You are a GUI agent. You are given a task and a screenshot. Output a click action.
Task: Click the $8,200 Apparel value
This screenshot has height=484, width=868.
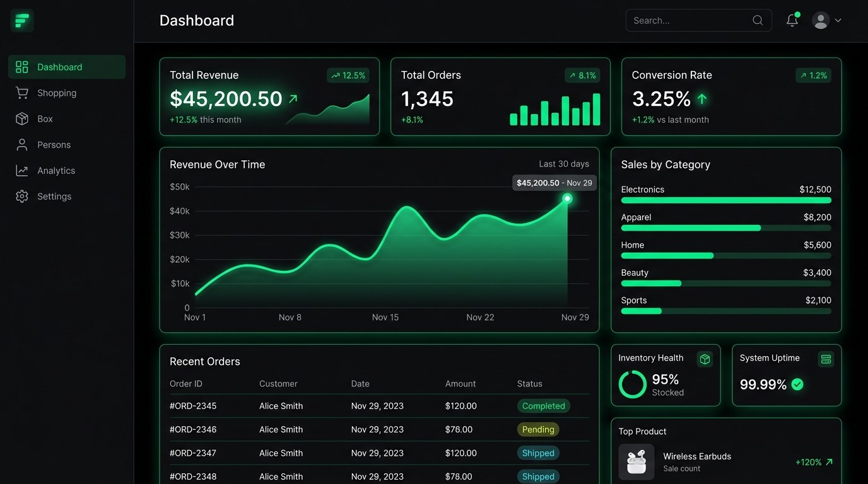tap(818, 217)
